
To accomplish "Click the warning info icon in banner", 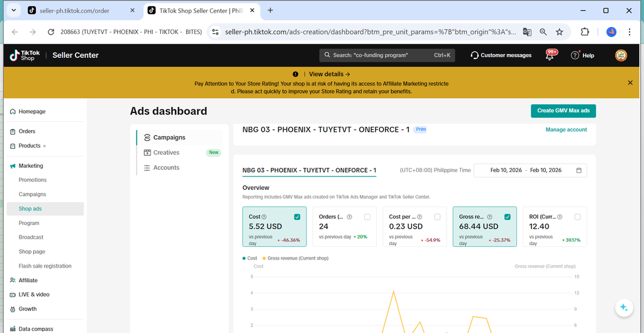I will pos(296,74).
